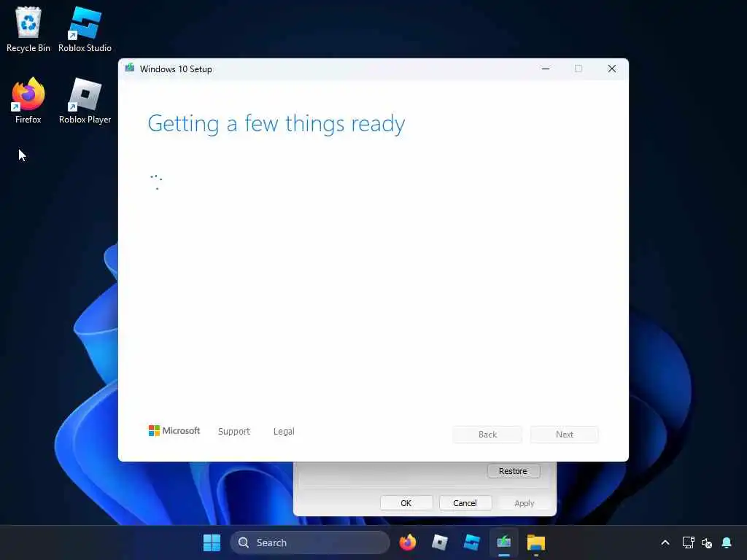The image size is (747, 560).
Task: Open File Explorer from the taskbar
Action: tap(536, 542)
